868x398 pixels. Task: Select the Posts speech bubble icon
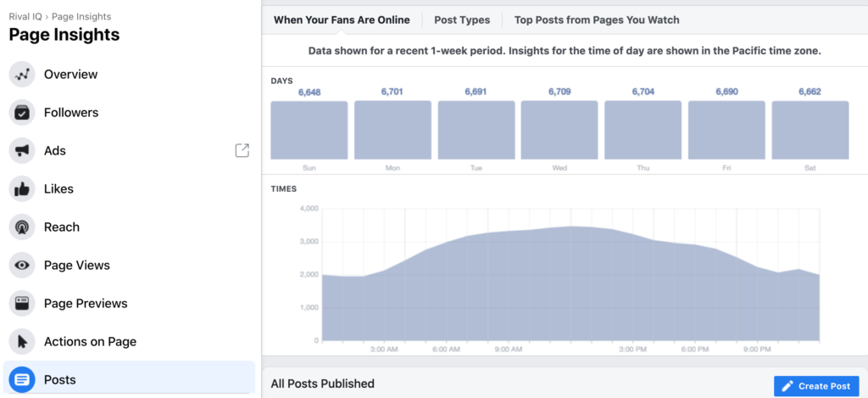pyautogui.click(x=22, y=379)
